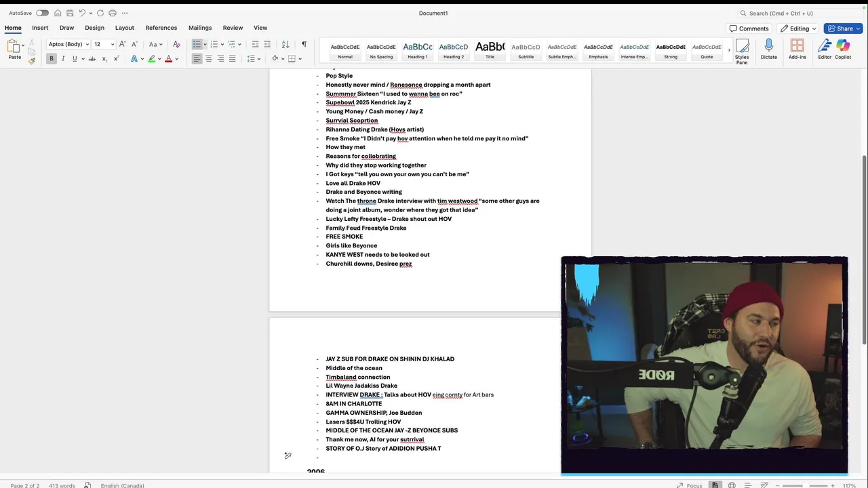
Task: Toggle Strikethrough formatting
Action: tap(92, 59)
